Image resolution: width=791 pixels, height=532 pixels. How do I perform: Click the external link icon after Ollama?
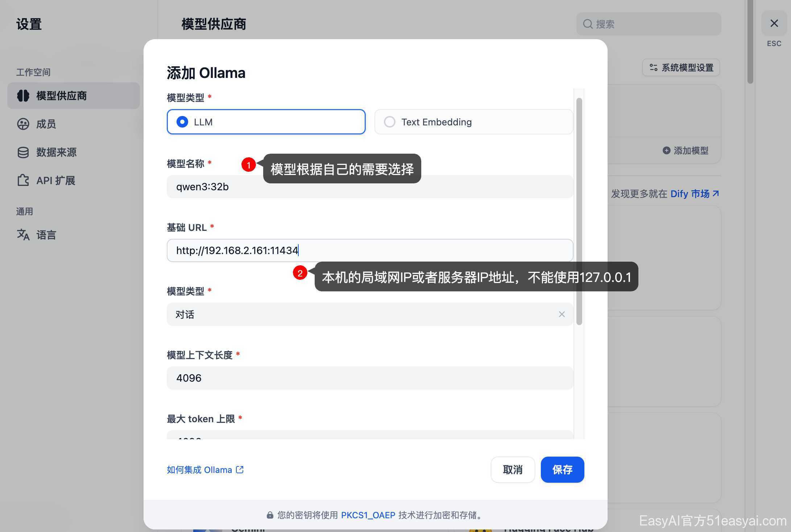(x=240, y=470)
